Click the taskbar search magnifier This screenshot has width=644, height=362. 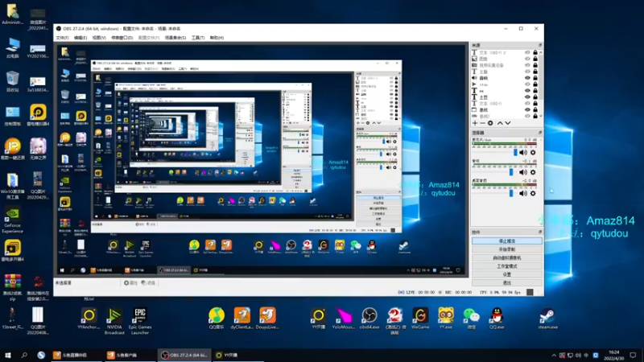coord(24,355)
